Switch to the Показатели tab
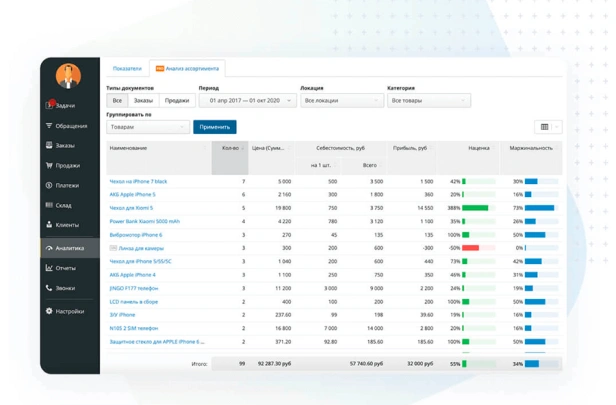The width and height of the screenshot is (616, 405). 127,69
